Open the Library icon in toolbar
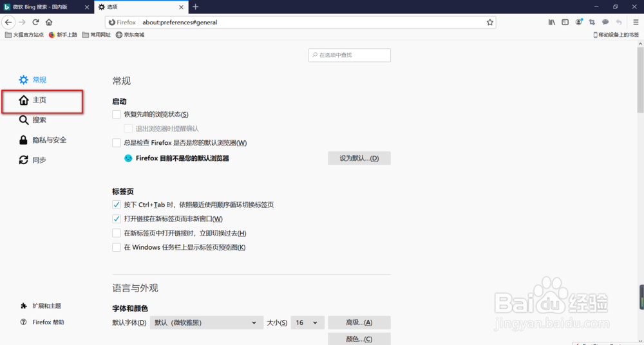Viewport: 644px width, 345px height. tap(552, 22)
